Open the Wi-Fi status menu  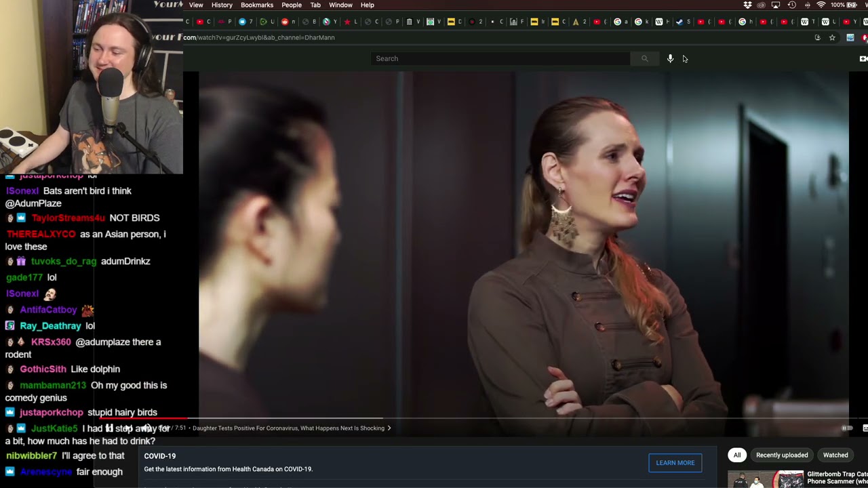[821, 5]
